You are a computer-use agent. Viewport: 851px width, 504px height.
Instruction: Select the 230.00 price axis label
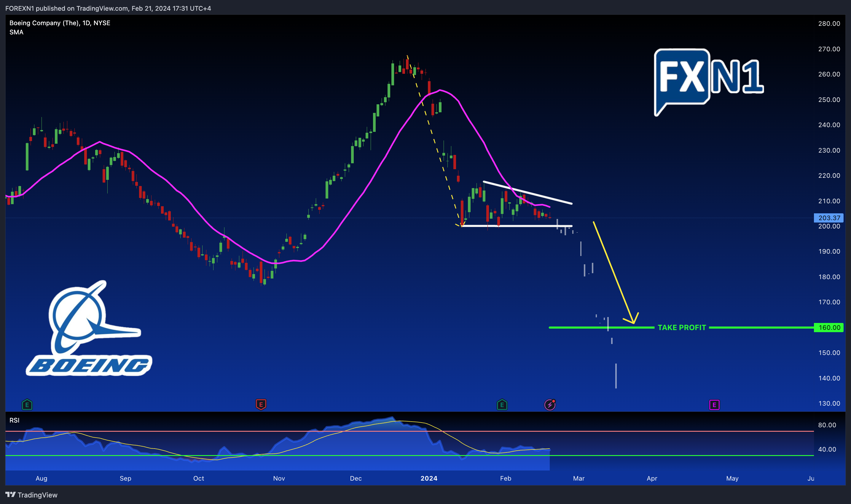pyautogui.click(x=829, y=150)
